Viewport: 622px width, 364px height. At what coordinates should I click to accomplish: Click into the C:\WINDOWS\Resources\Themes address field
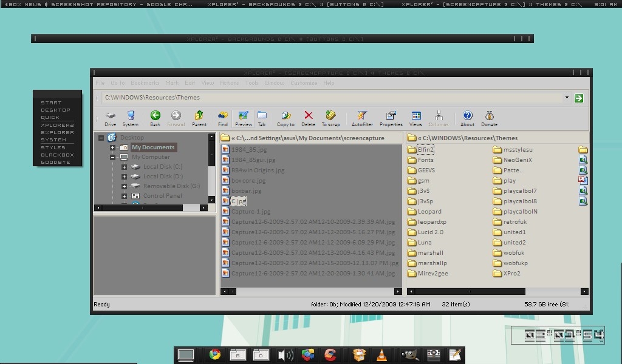pyautogui.click(x=332, y=98)
